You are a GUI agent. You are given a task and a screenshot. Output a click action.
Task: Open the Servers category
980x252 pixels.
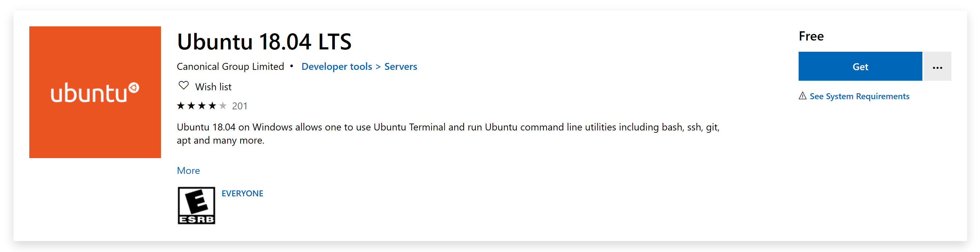click(400, 66)
